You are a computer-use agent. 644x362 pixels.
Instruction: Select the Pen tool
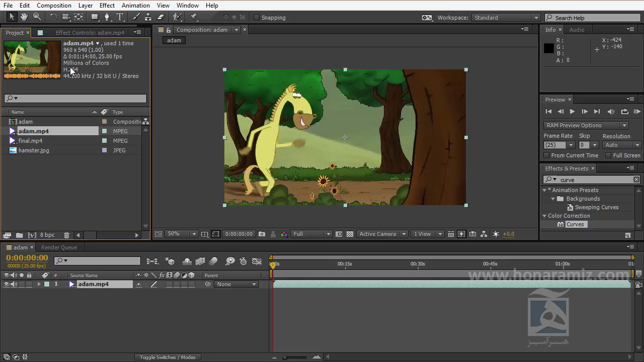click(107, 17)
